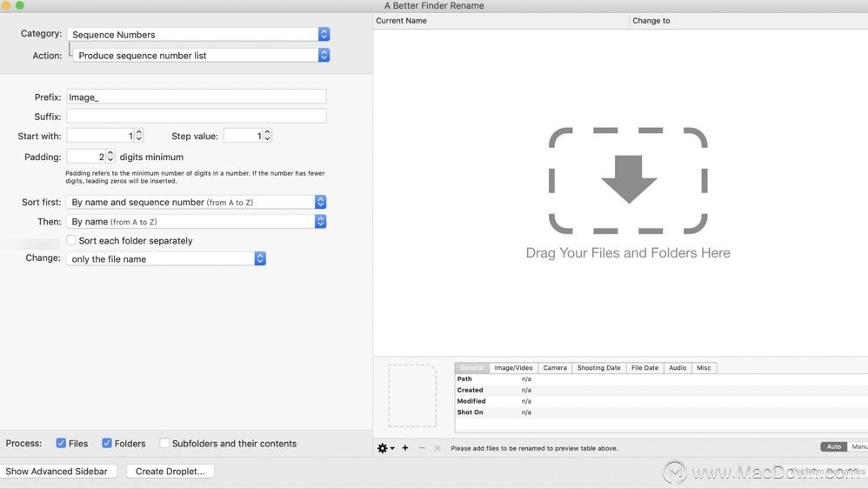Switch to the Camera tab
Viewport: 868px width, 489px height.
(x=555, y=368)
